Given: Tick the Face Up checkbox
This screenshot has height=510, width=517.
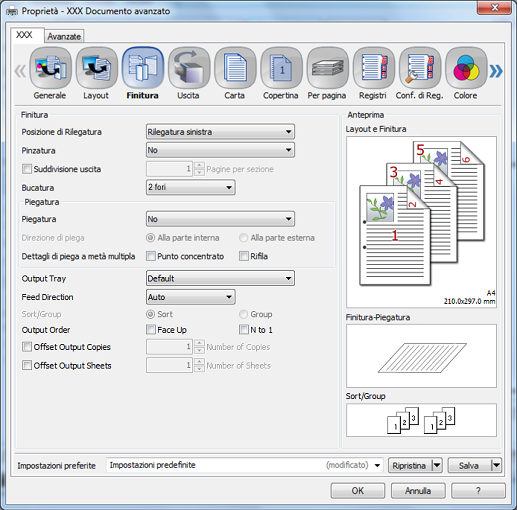Looking at the screenshot, I should click(151, 330).
